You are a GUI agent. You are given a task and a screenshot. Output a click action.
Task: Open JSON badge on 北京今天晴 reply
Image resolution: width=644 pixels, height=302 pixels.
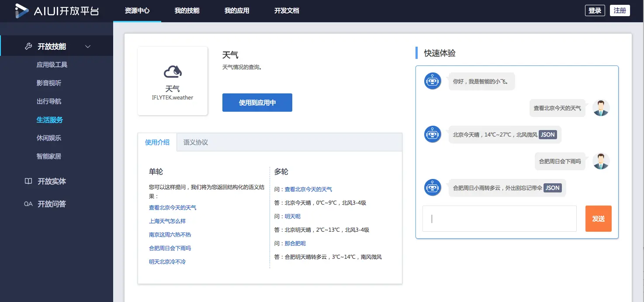[548, 134]
